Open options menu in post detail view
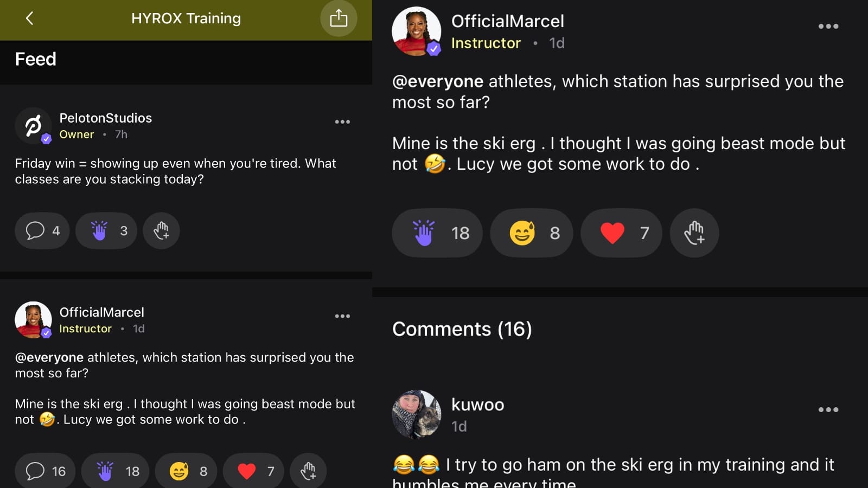Screen dimensions: 868x488 [x=828, y=27]
